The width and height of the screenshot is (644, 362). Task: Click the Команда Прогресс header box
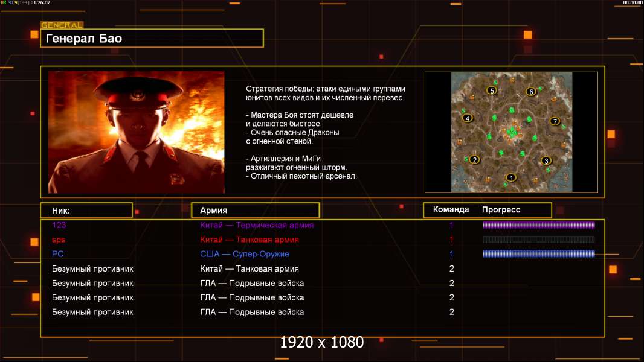tap(487, 210)
